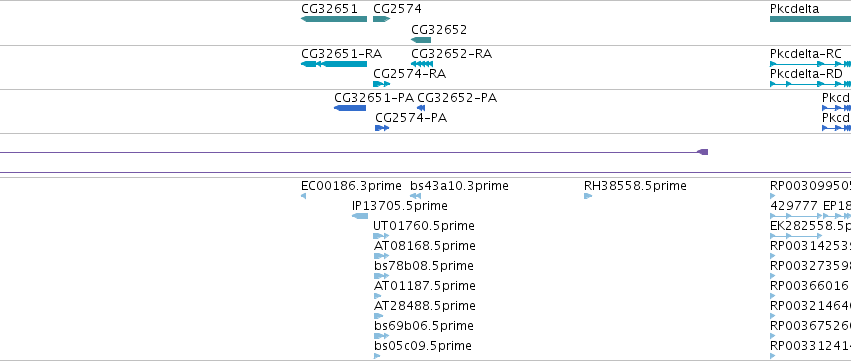Click the IP13705.5prime EST glyph
Image resolution: width=851 pixels, height=361 pixels.
(360, 216)
